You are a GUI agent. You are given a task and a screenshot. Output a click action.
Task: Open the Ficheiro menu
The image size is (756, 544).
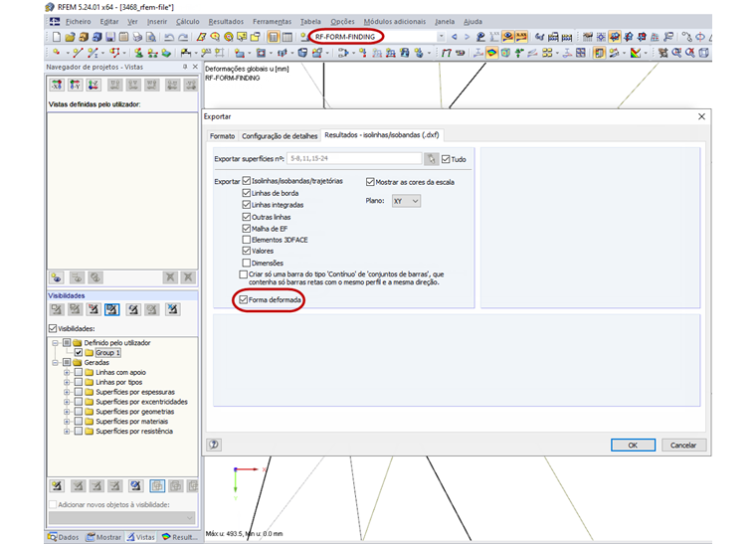79,22
